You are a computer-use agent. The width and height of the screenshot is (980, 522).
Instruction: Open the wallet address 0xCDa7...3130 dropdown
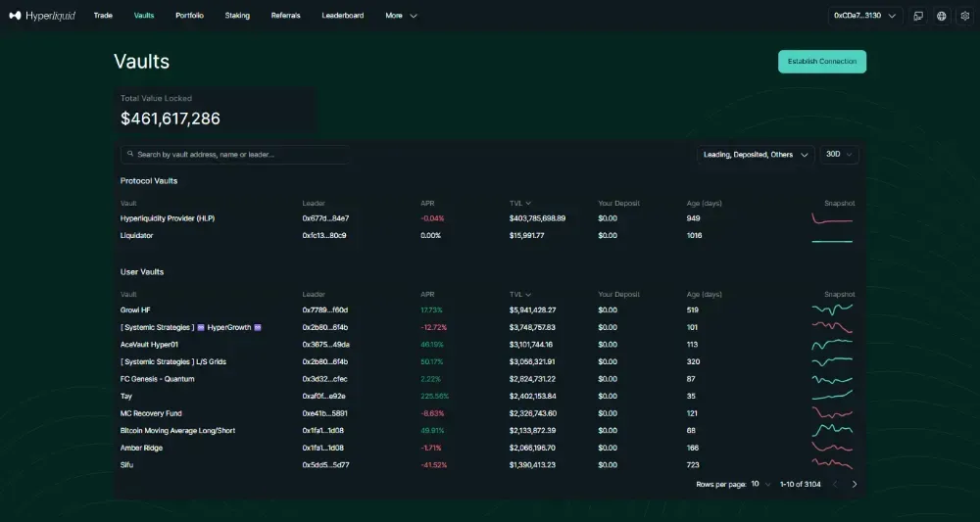click(x=865, y=16)
